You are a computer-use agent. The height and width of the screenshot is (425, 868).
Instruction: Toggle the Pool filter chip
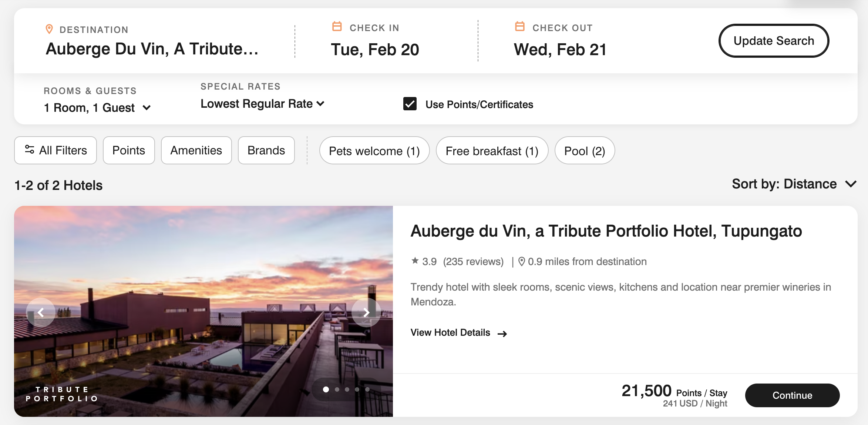585,151
